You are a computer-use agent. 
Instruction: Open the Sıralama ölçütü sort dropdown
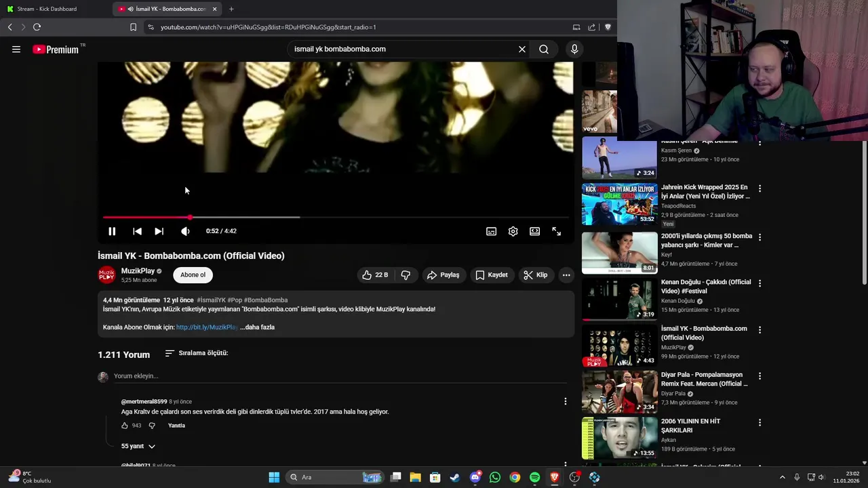pos(197,353)
